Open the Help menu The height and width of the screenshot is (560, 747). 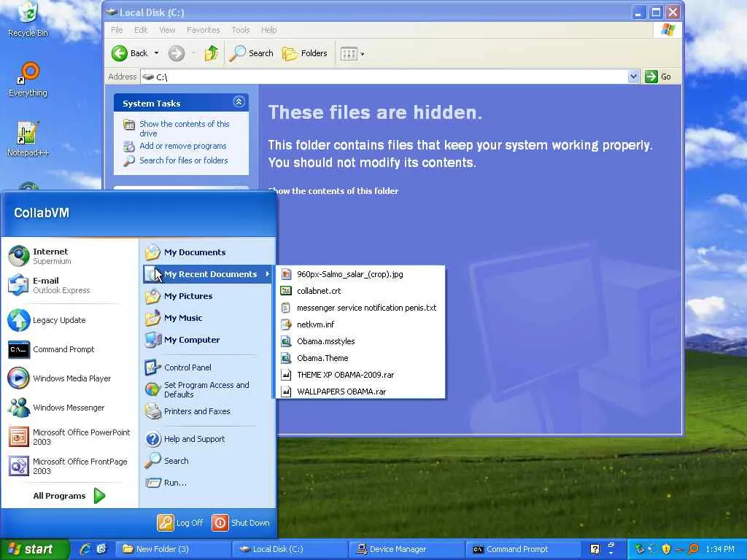tap(268, 30)
